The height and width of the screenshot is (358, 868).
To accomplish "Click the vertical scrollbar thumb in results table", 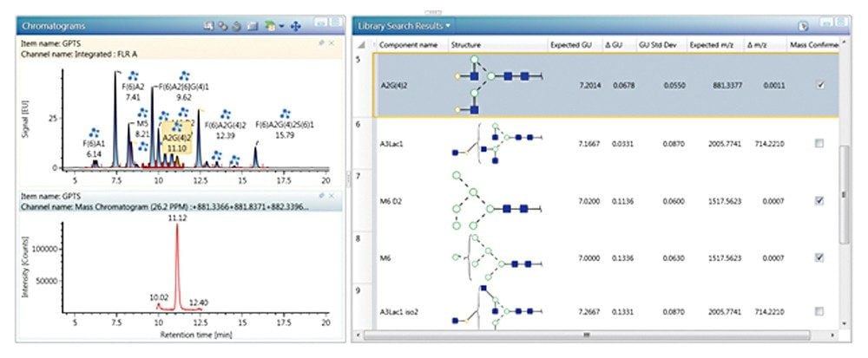I will [x=844, y=194].
